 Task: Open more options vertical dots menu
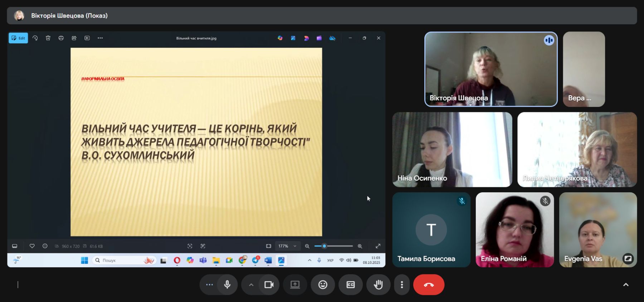pyautogui.click(x=402, y=284)
